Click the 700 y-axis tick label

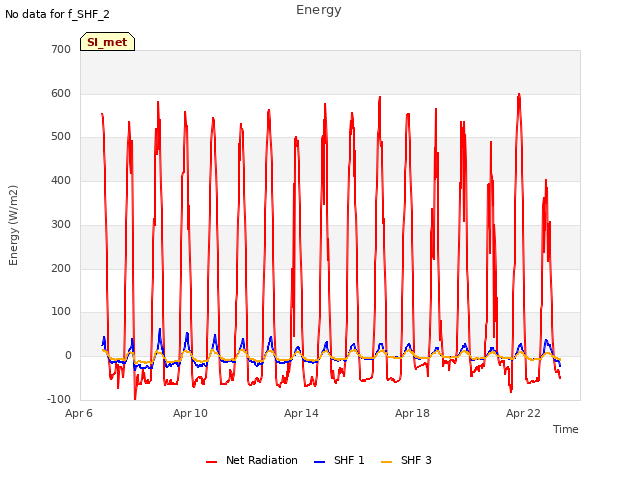[61, 49]
